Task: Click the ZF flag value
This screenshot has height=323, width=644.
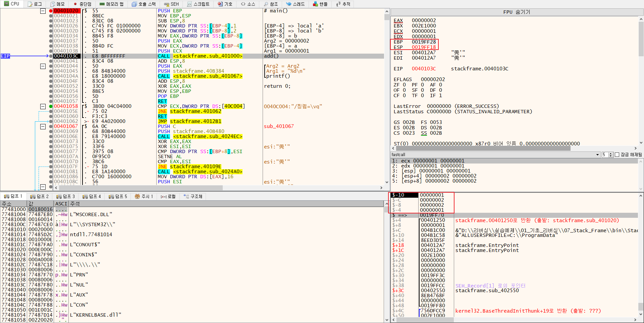Action: click(404, 85)
